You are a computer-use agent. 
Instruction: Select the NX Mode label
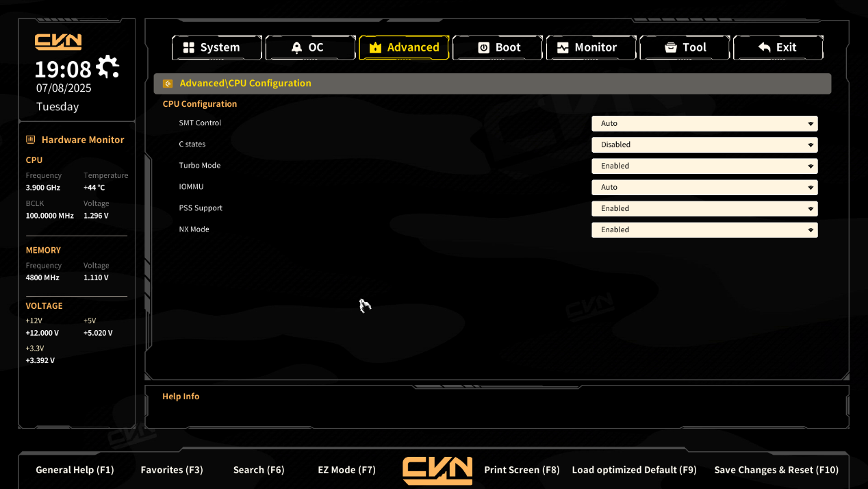click(194, 229)
